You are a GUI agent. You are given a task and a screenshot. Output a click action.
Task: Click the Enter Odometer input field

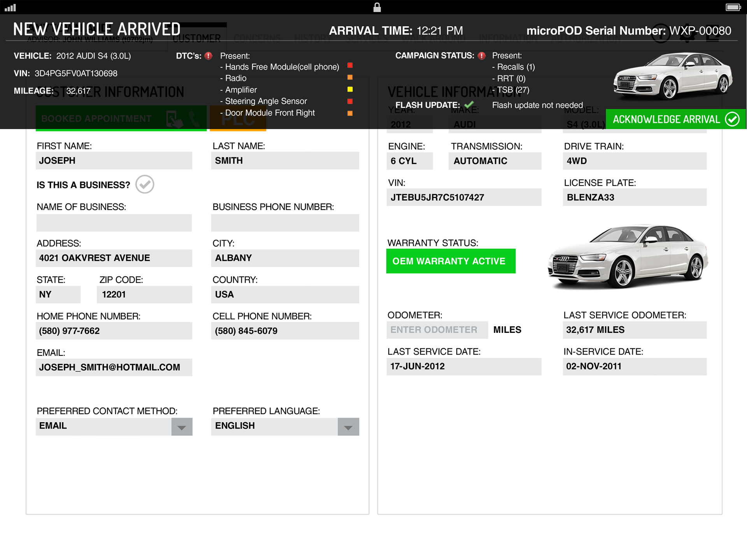(437, 330)
